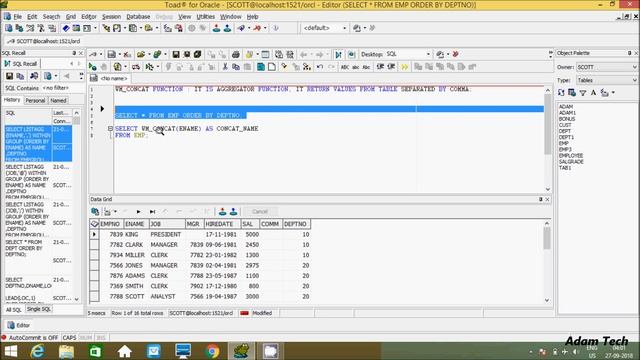This screenshot has width=640, height=360.
Task: Click the Print icon in the editor toolbar
Action: [x=236, y=54]
